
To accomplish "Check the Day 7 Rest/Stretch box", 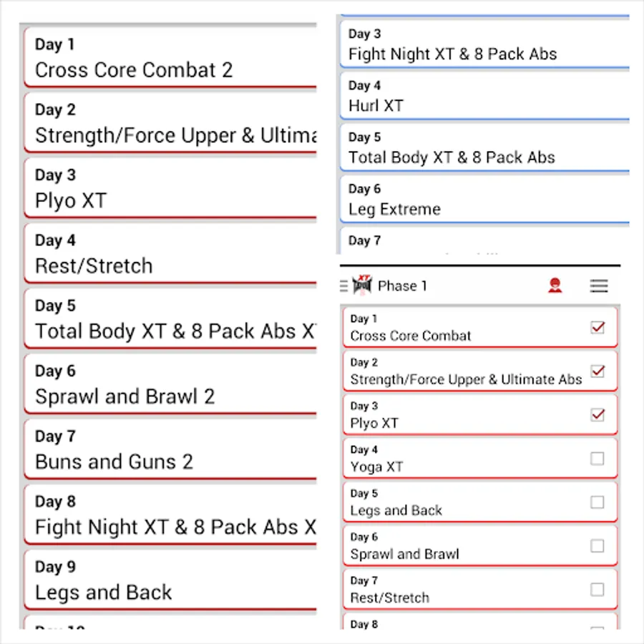I will point(597,590).
